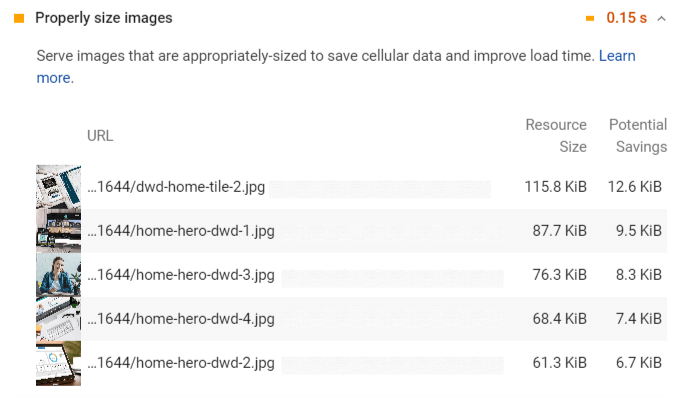Open the home-hero-dwd-4.jpg keyboard thumbnail

[59, 319]
